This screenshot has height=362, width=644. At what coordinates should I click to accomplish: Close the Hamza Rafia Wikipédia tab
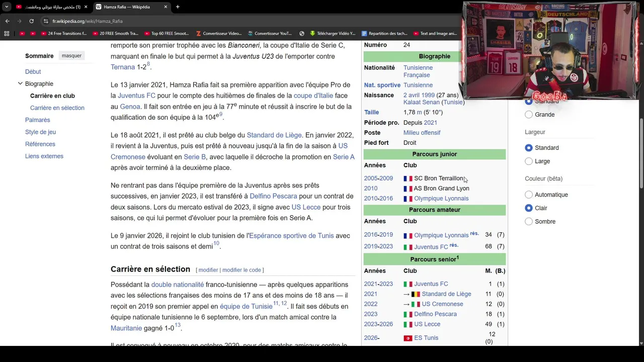pyautogui.click(x=166, y=7)
